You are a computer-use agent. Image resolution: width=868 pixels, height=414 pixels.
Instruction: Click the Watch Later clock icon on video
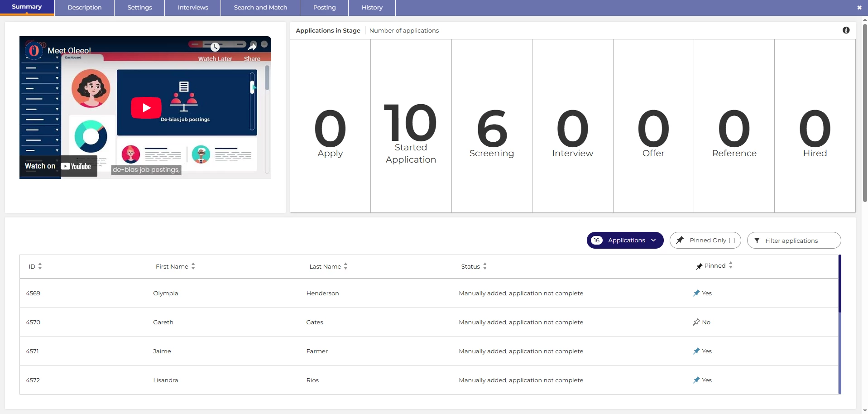(x=215, y=47)
